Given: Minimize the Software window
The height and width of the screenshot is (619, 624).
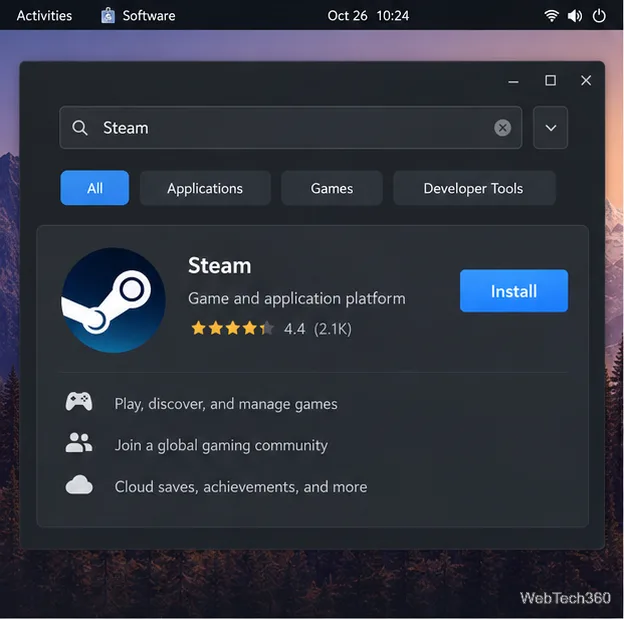Looking at the screenshot, I should [513, 81].
